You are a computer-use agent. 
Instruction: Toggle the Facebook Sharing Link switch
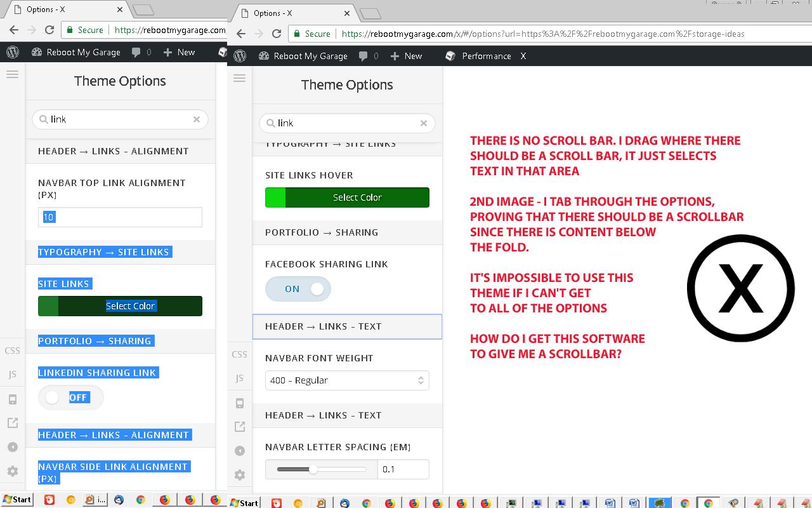coord(298,289)
